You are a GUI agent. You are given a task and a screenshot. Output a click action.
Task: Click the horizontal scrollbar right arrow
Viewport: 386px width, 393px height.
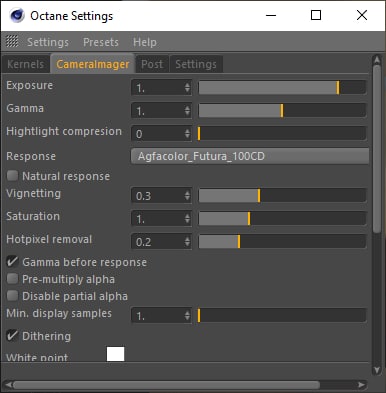click(361, 385)
